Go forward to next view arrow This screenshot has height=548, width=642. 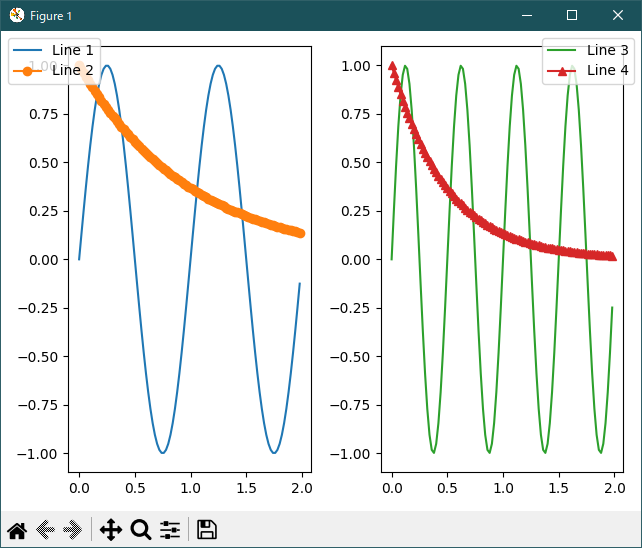click(x=73, y=530)
